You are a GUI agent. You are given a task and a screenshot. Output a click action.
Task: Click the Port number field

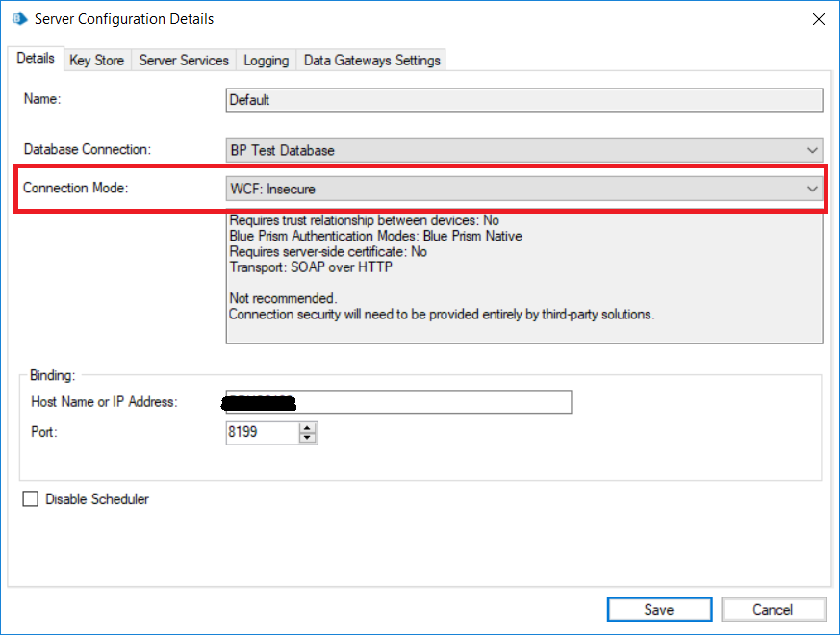click(x=260, y=433)
